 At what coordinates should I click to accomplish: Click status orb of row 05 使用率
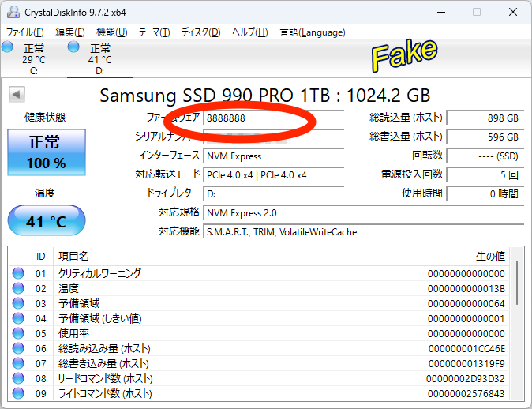coord(18,333)
